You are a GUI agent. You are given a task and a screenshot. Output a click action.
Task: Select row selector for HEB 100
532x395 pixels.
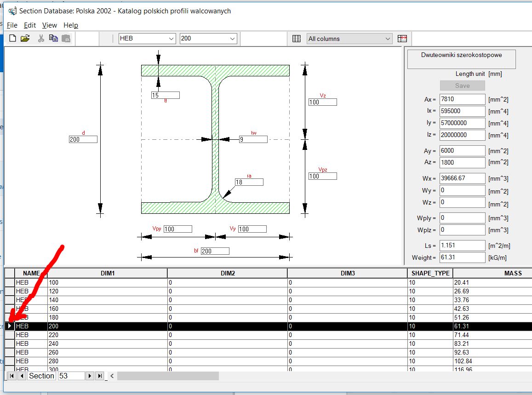(10, 283)
